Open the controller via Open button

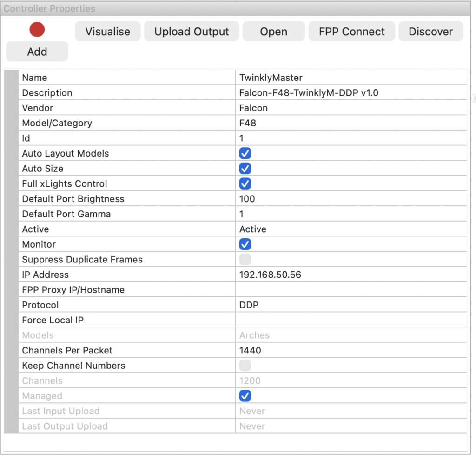pyautogui.click(x=273, y=31)
